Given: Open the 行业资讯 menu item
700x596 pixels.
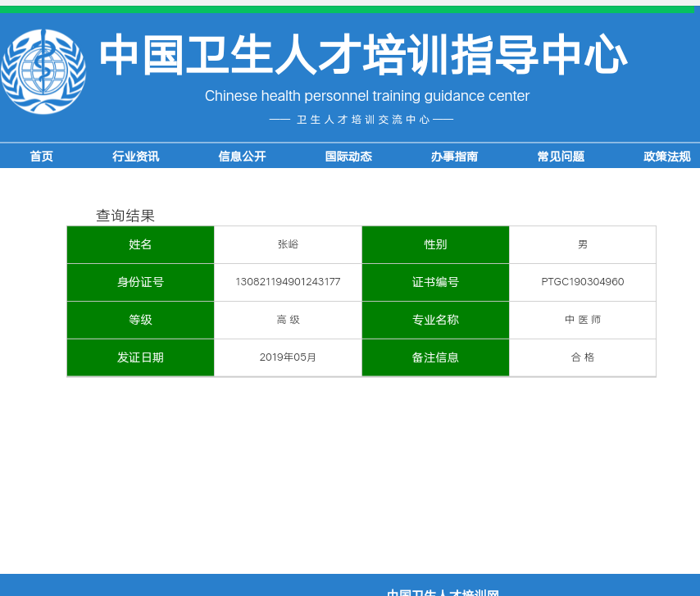Looking at the screenshot, I should (136, 157).
